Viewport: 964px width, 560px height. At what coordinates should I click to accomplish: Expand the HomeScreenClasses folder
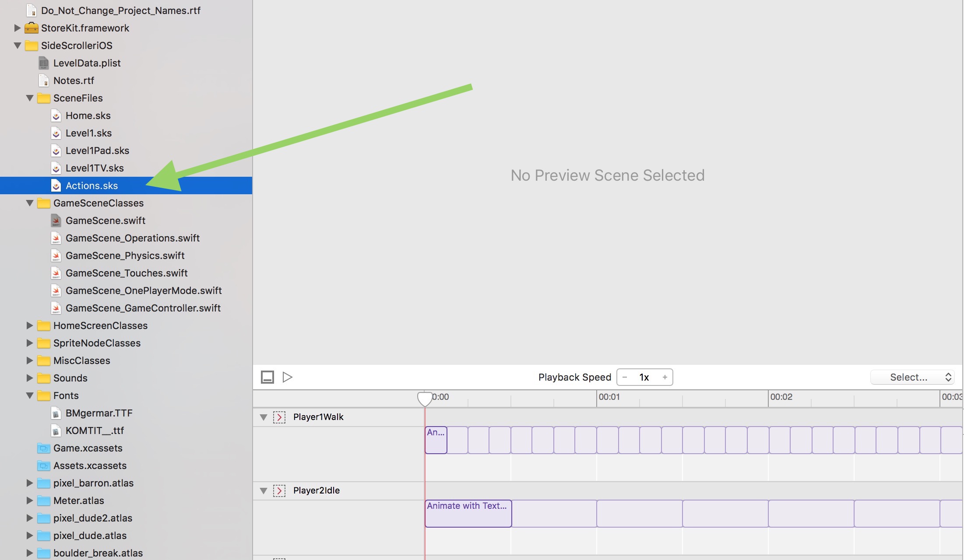pyautogui.click(x=29, y=325)
